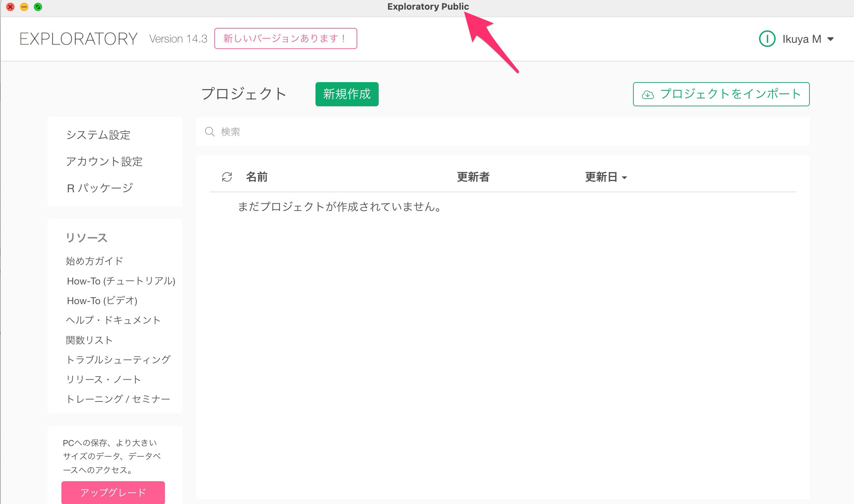Click the search magnifier icon

210,132
